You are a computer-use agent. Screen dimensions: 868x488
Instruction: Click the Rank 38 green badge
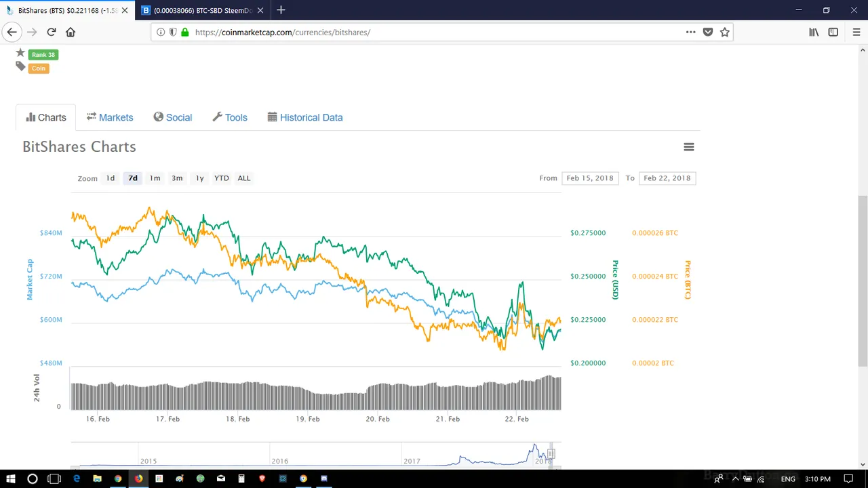[43, 55]
